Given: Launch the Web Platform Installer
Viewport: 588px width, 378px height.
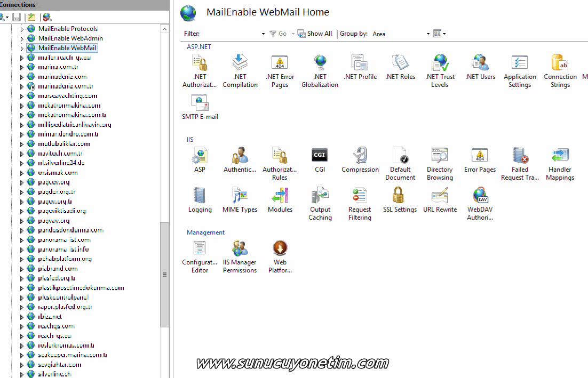Looking at the screenshot, I should click(280, 256).
